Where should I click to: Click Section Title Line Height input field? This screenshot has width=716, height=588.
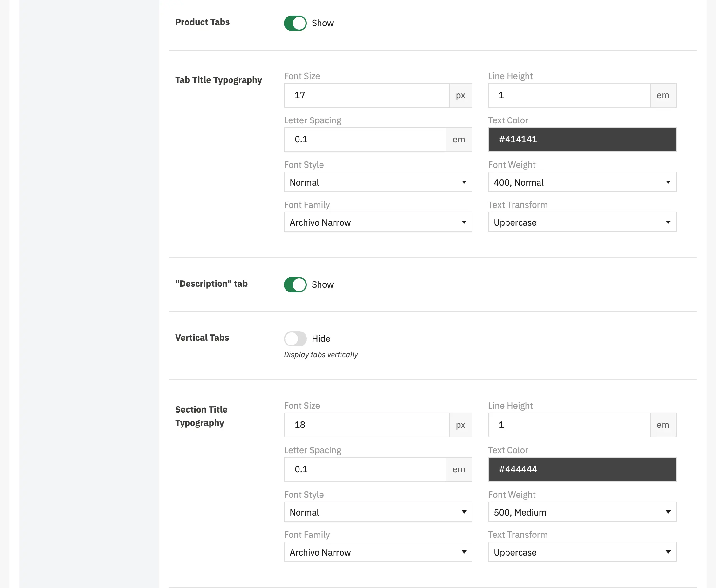[x=569, y=425]
